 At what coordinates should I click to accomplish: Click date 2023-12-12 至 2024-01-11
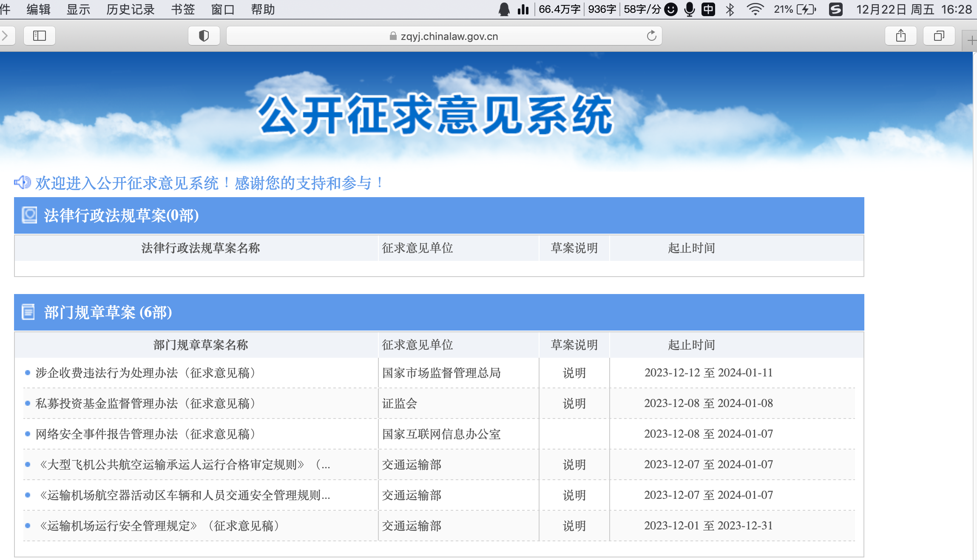[708, 373]
